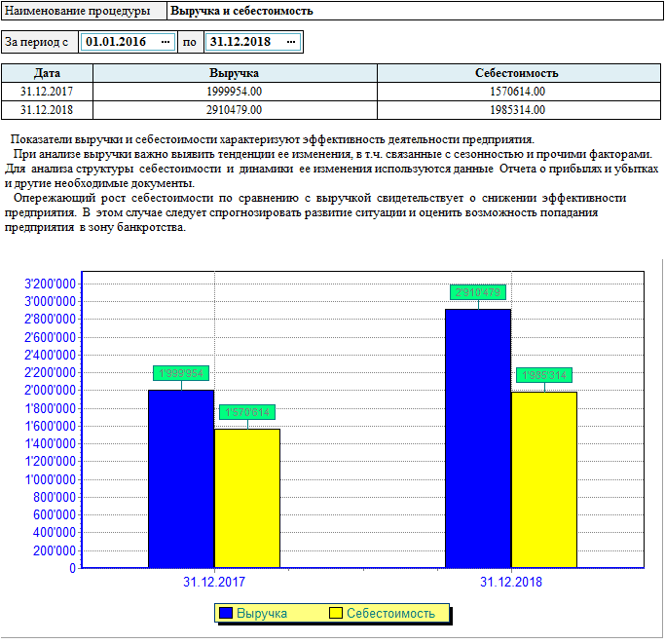This screenshot has height=644, width=665.
Task: Click the data label 1'999'954
Action: pyautogui.click(x=181, y=373)
